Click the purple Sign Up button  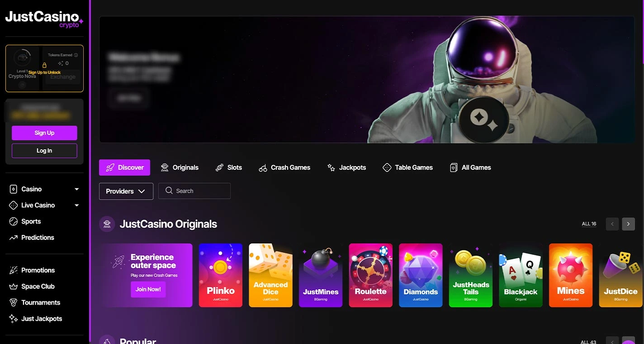click(x=44, y=133)
